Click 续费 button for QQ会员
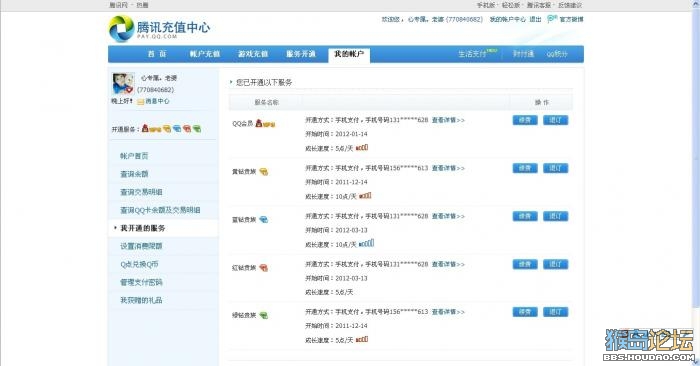 [x=525, y=120]
